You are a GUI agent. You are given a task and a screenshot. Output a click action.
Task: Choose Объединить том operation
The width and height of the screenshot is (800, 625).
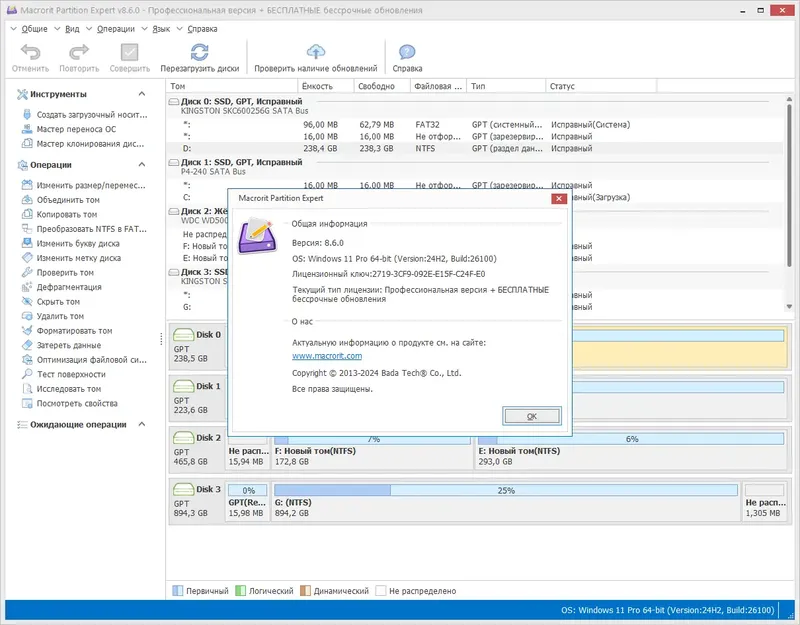(x=61, y=200)
